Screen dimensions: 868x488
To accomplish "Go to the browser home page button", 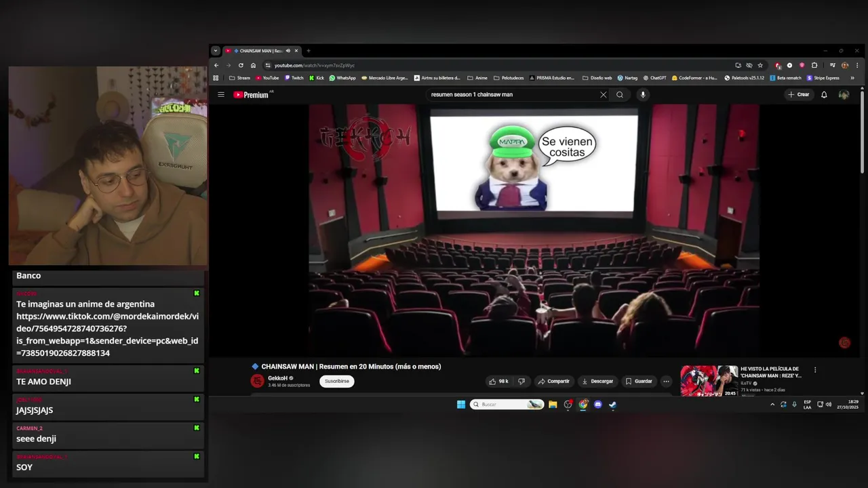I will point(253,65).
